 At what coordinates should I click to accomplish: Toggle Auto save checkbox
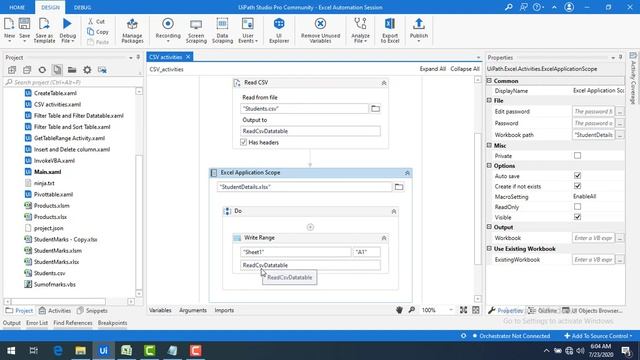577,176
